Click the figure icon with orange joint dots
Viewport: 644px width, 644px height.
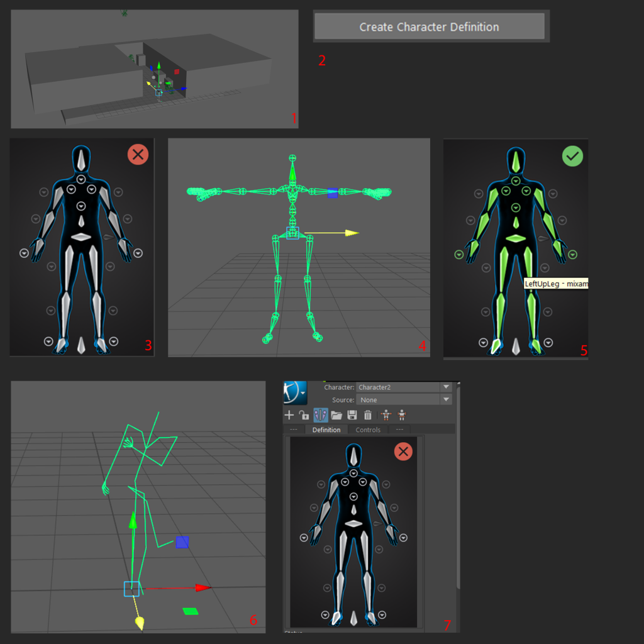tap(386, 415)
